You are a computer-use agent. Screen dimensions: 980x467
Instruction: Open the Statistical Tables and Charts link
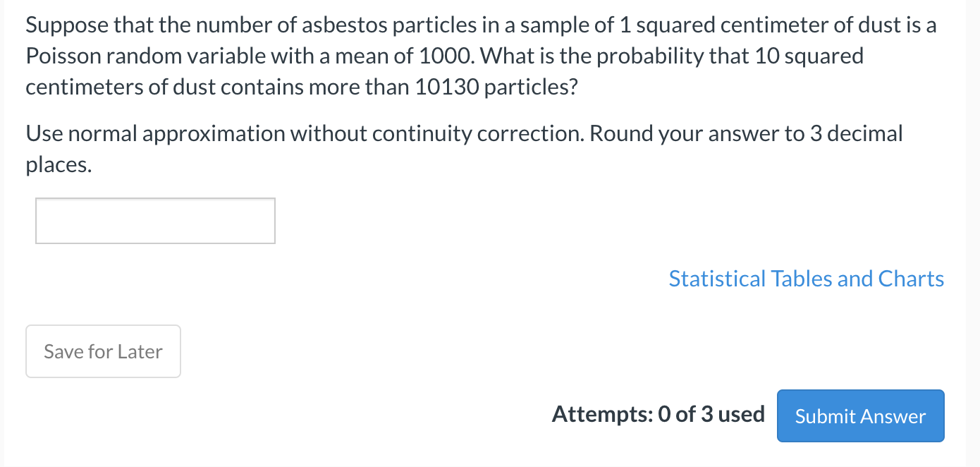806,279
